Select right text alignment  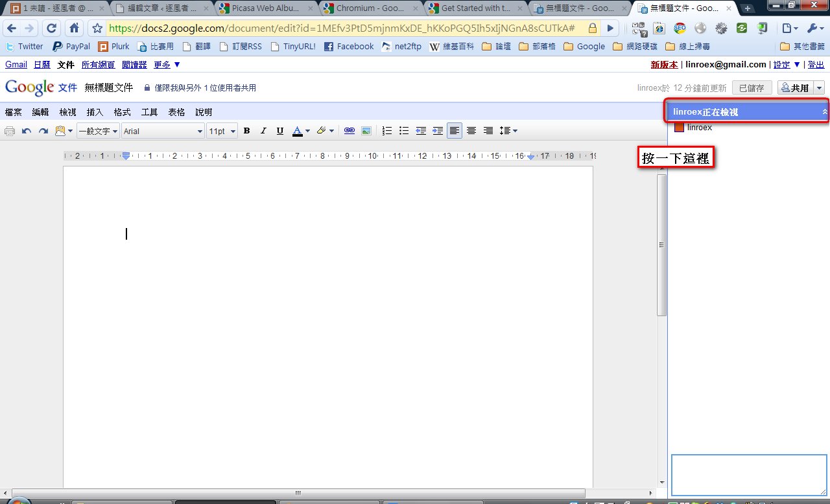point(488,131)
